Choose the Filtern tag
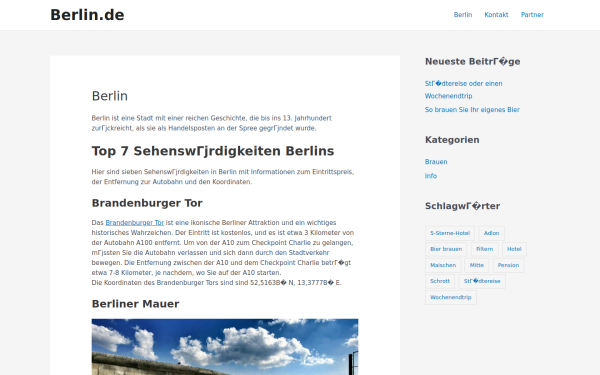Image resolution: width=600 pixels, height=375 pixels. point(484,249)
